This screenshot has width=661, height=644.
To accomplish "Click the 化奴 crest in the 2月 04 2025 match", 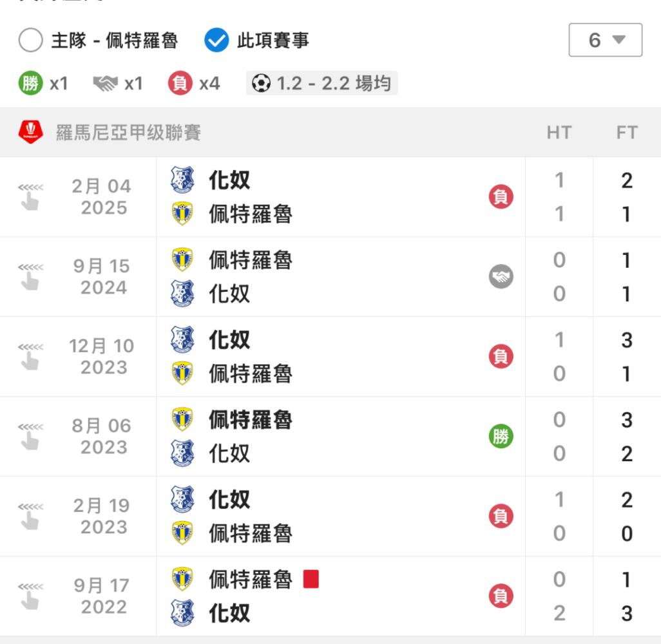I will 182,180.
